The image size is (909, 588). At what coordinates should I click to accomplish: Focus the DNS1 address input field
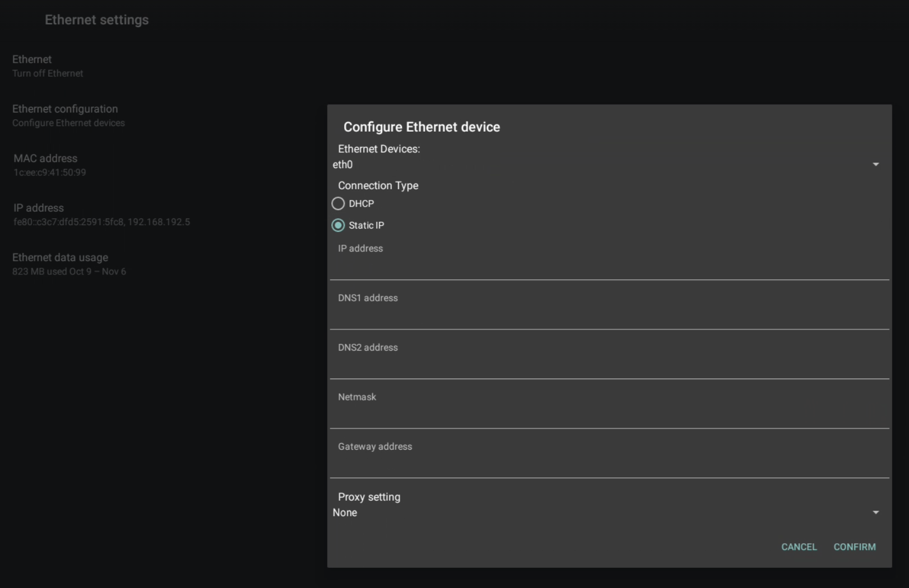pos(609,316)
